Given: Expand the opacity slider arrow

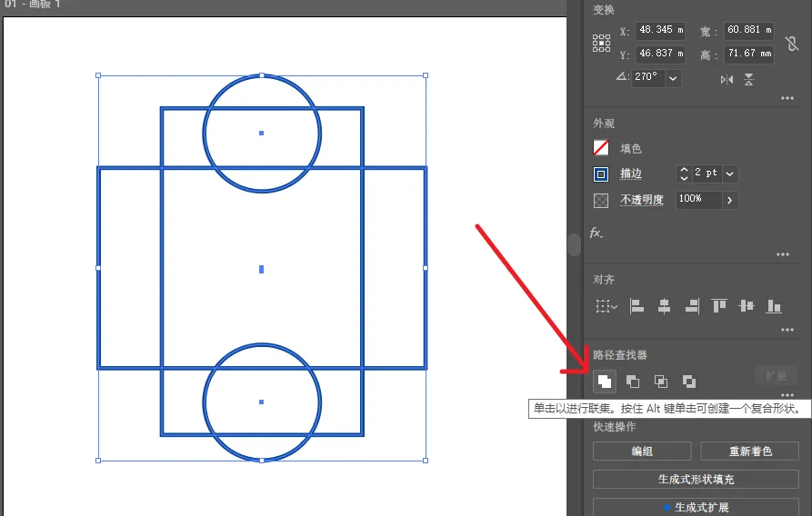Looking at the screenshot, I should (729, 200).
